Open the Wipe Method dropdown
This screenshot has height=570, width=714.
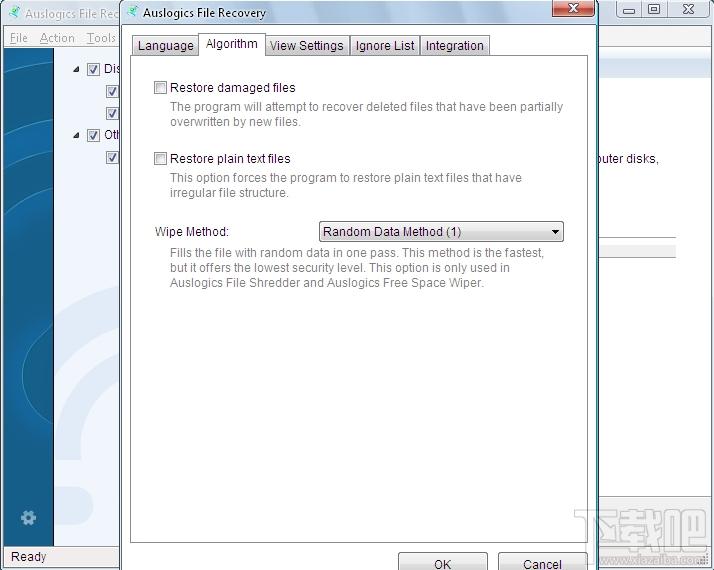[x=441, y=232]
